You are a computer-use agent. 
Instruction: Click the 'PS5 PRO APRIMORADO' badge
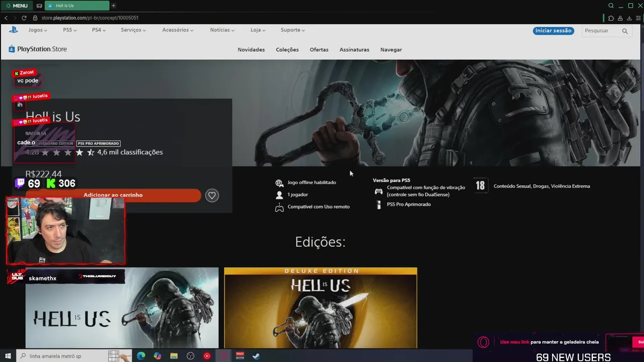click(x=99, y=144)
